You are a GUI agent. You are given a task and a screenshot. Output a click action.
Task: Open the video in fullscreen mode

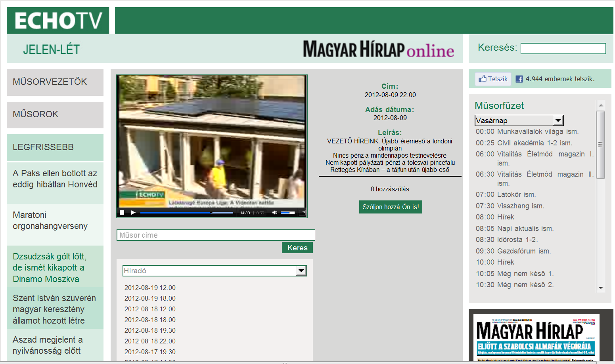tap(302, 213)
